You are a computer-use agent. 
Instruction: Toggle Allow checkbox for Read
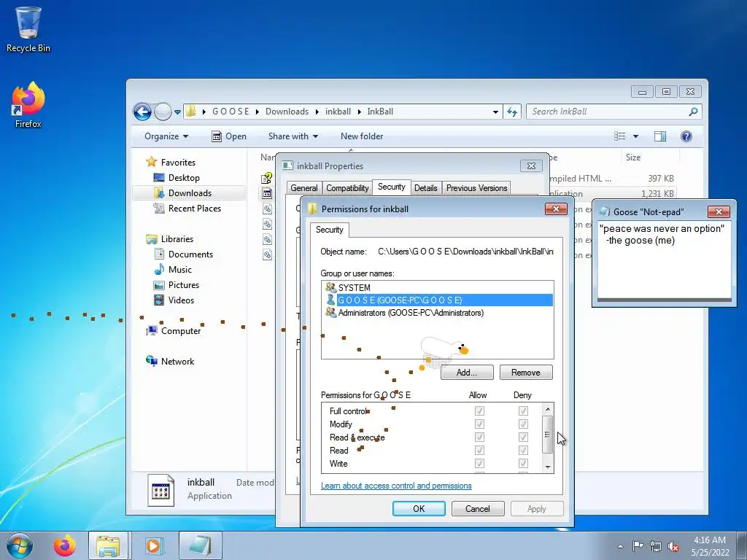pyautogui.click(x=479, y=450)
